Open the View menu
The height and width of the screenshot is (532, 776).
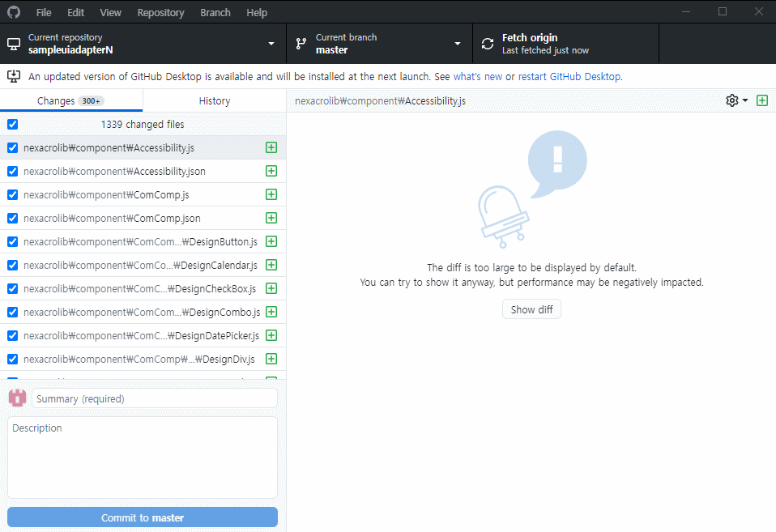pos(110,12)
